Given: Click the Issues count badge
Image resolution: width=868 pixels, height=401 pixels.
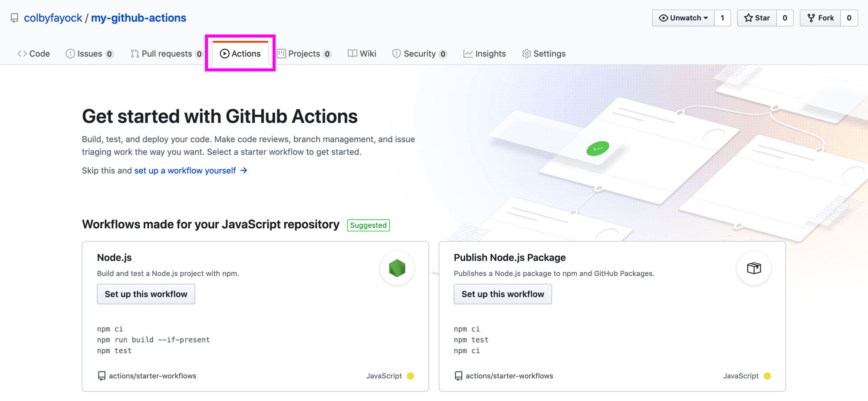Looking at the screenshot, I should 109,54.
